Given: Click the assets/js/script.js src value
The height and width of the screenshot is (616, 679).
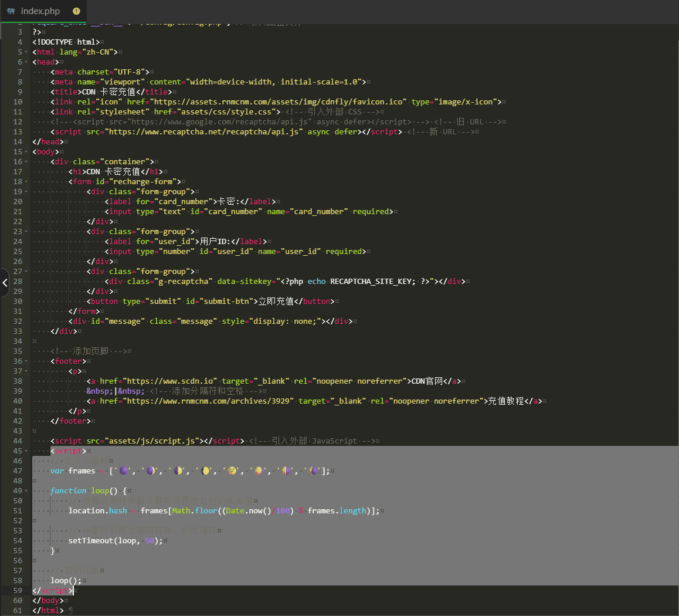Looking at the screenshot, I should click(x=154, y=441).
